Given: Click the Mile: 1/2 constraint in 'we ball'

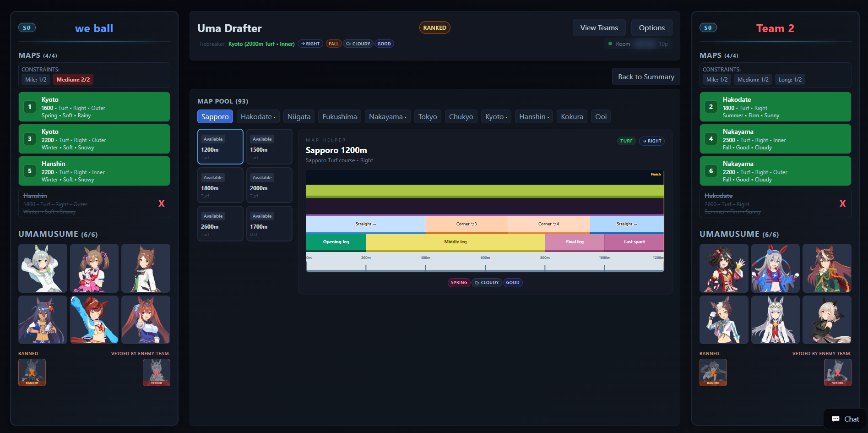Looking at the screenshot, I should click(x=36, y=79).
